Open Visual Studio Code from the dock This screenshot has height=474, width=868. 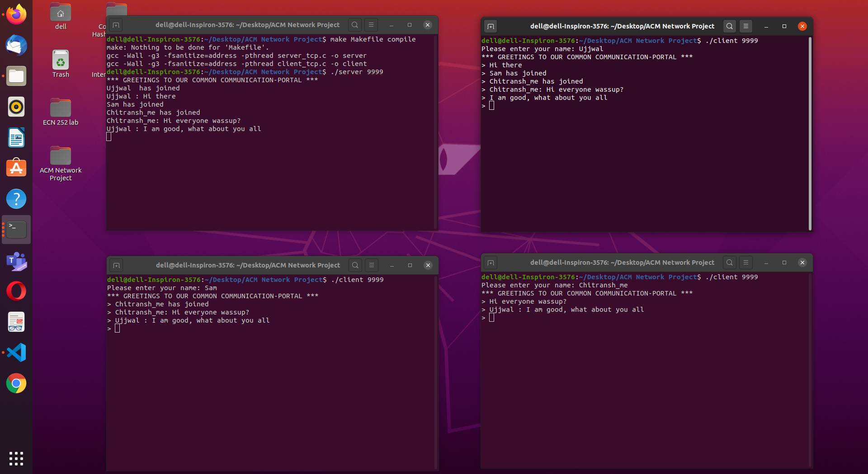[x=16, y=352]
